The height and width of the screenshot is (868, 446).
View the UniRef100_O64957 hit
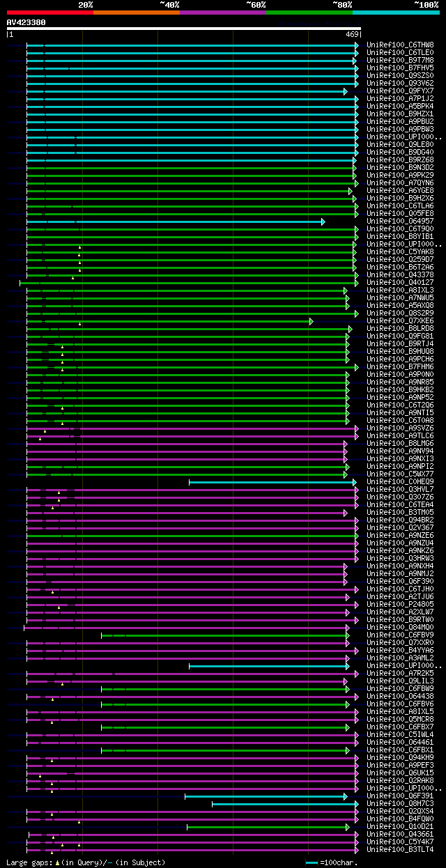pos(400,222)
